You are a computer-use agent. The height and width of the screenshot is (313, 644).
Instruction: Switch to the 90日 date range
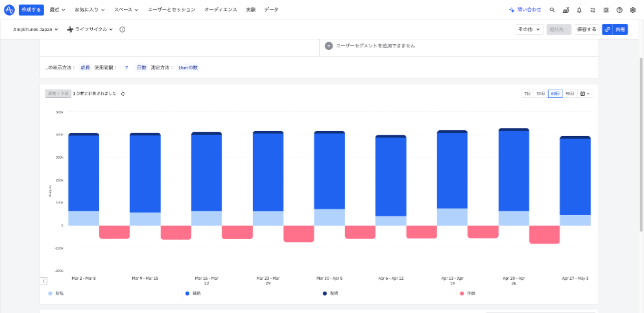(x=569, y=94)
